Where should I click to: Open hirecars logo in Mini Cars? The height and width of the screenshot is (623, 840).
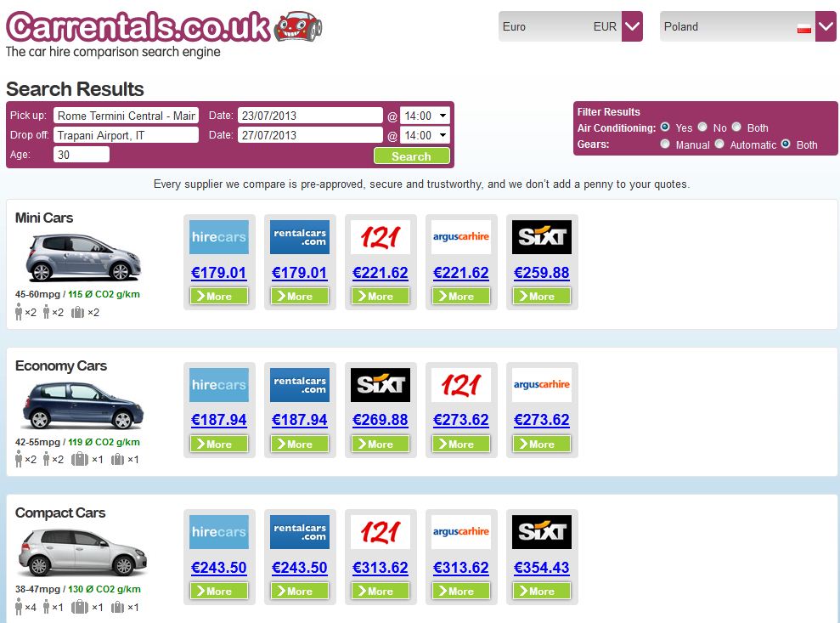pos(219,237)
